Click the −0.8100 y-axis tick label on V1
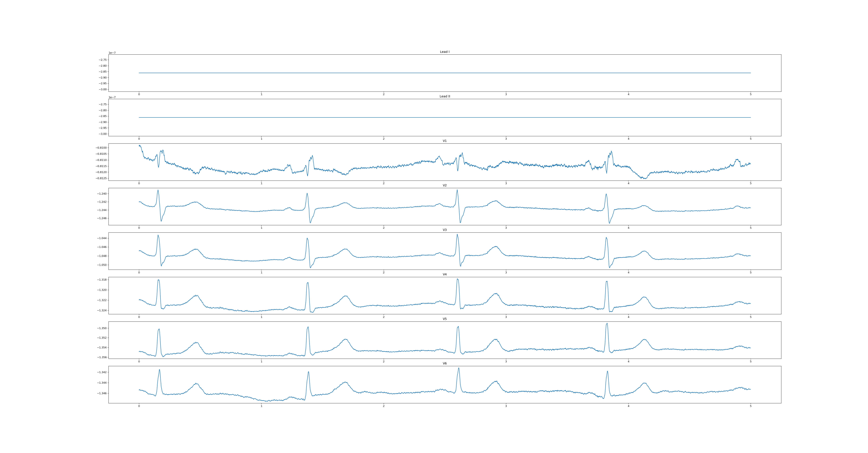 pos(101,148)
